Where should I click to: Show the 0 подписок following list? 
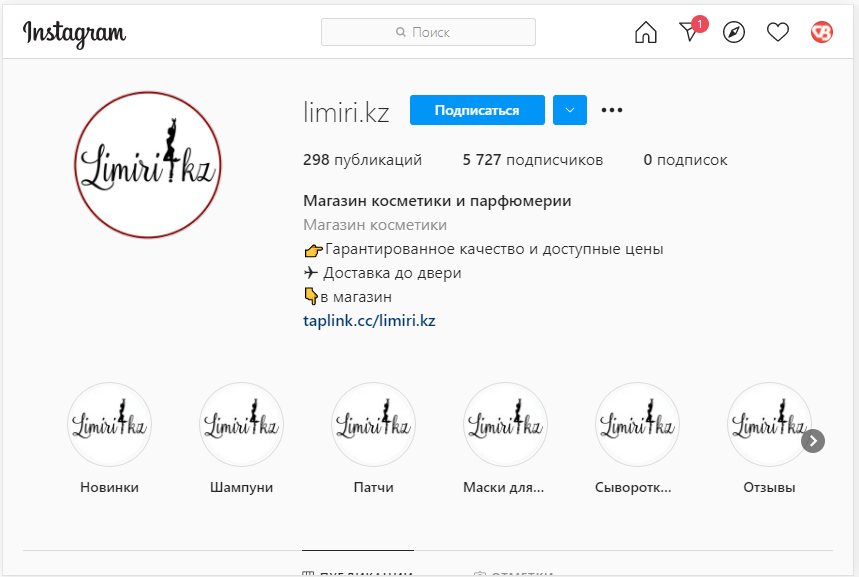685,160
